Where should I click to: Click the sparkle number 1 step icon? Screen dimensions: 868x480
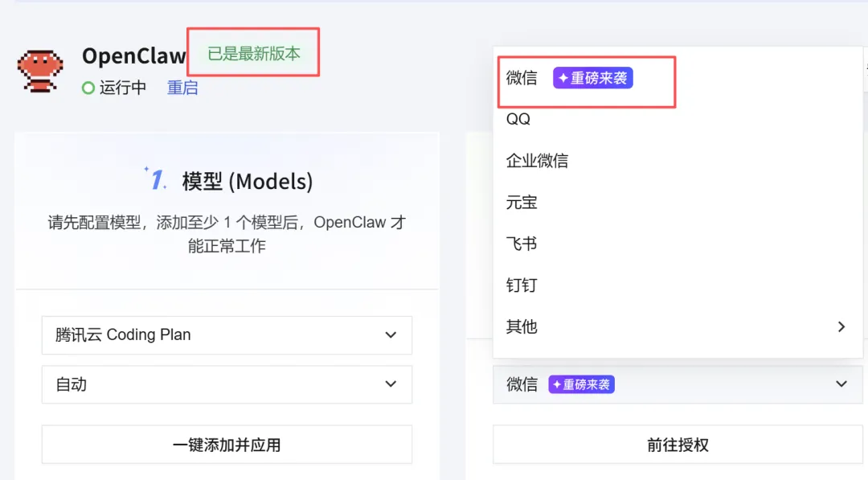click(x=156, y=179)
